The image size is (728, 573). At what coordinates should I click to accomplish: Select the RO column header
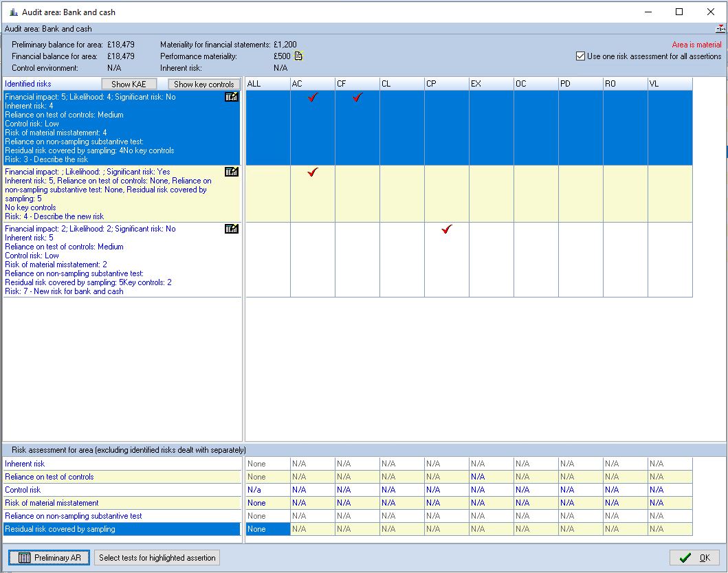625,84
